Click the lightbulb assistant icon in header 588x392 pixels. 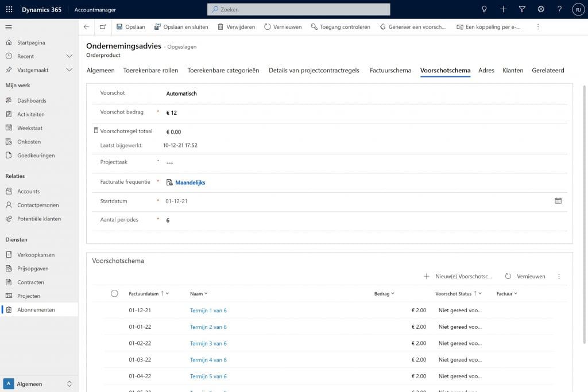click(x=484, y=9)
